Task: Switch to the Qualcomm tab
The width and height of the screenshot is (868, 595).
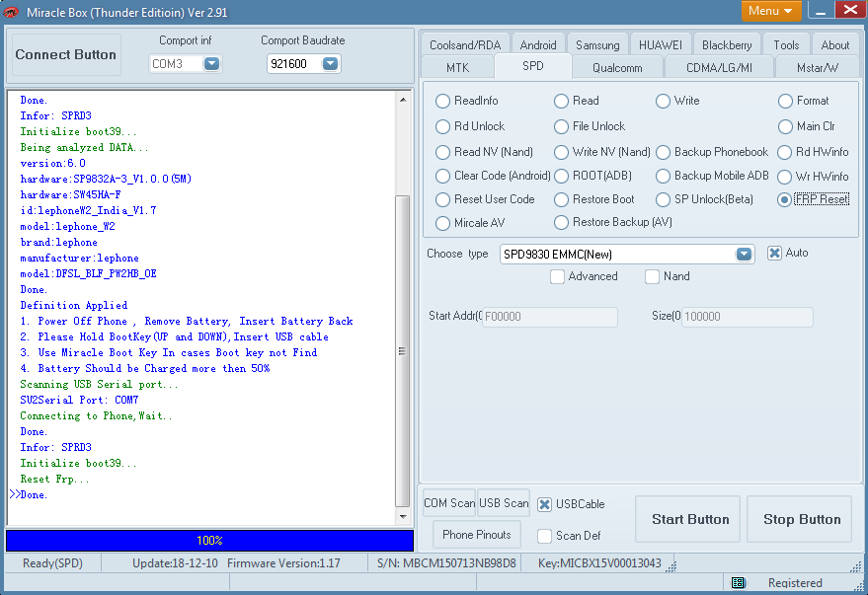Action: (x=617, y=67)
